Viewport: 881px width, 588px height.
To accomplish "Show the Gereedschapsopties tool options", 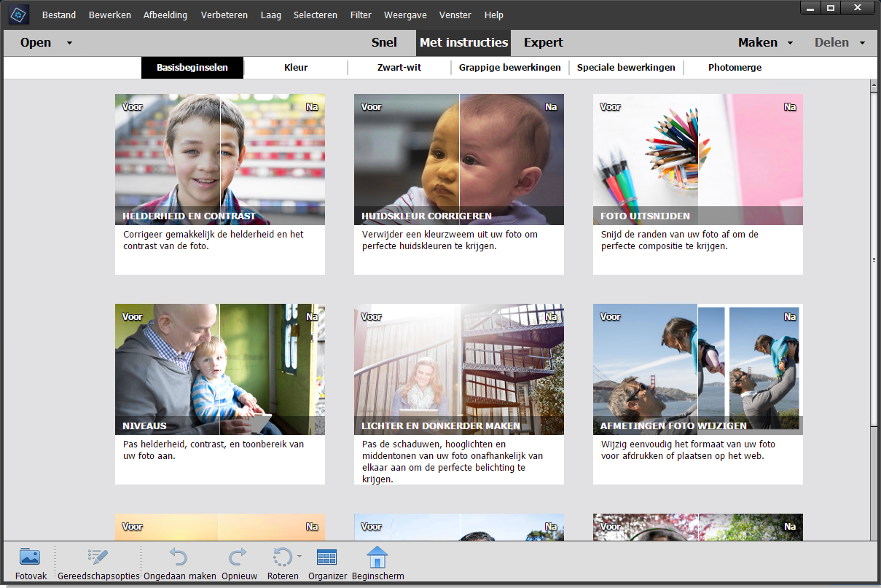I will (x=97, y=563).
